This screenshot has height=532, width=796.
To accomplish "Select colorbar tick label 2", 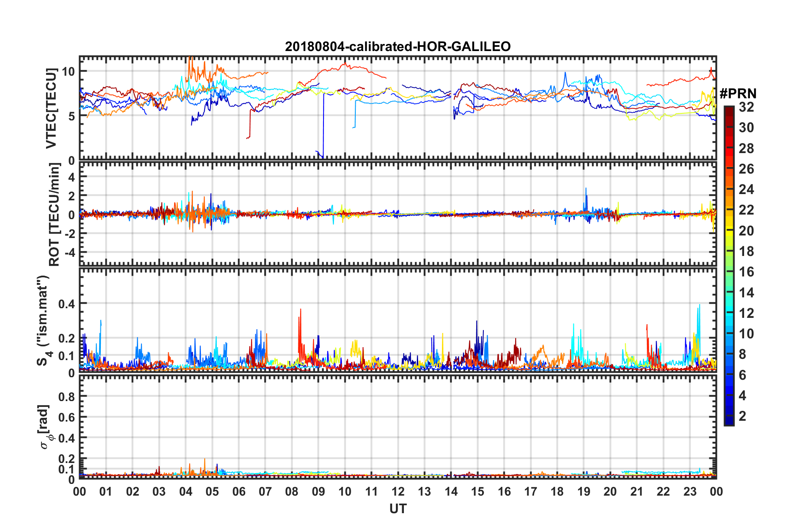I will point(742,416).
